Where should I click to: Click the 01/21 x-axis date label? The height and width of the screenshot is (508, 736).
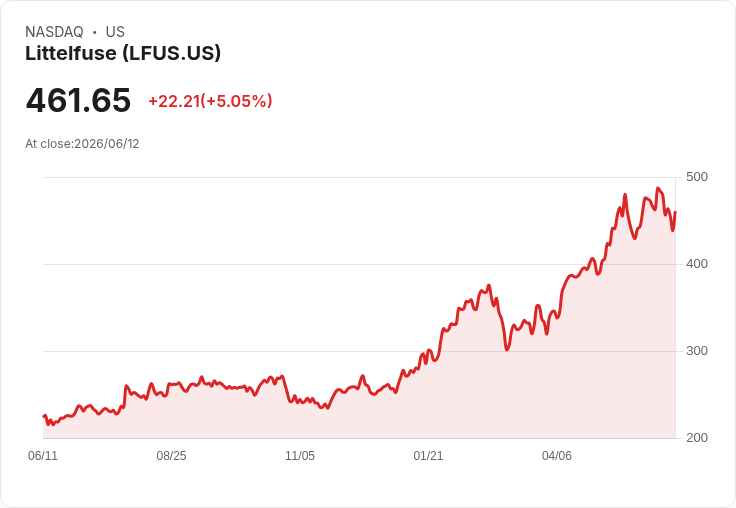(x=428, y=456)
